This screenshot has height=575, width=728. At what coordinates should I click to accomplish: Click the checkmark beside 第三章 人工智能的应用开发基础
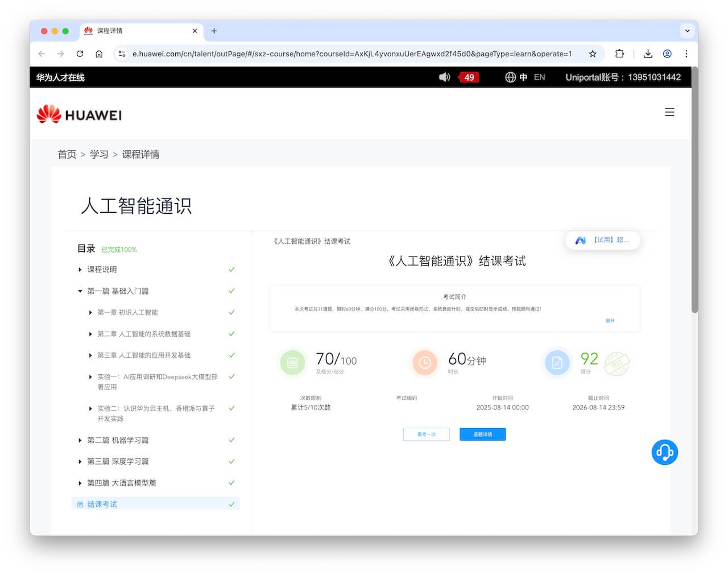[x=231, y=355]
